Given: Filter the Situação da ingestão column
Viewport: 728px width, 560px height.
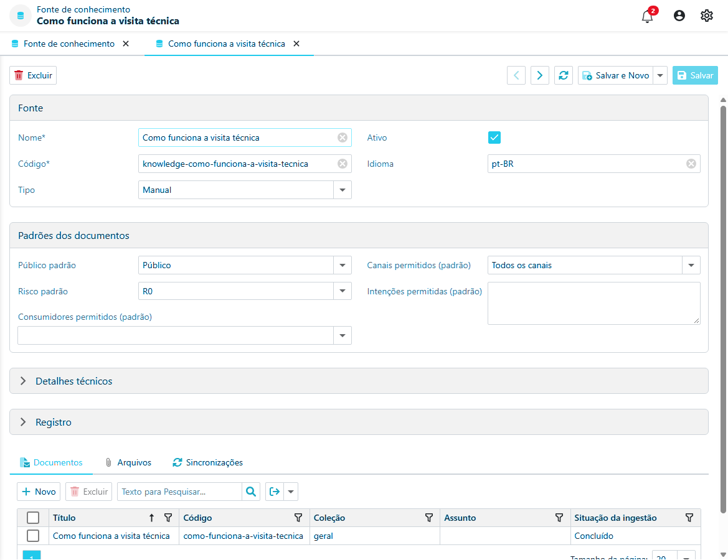Looking at the screenshot, I should 689,518.
